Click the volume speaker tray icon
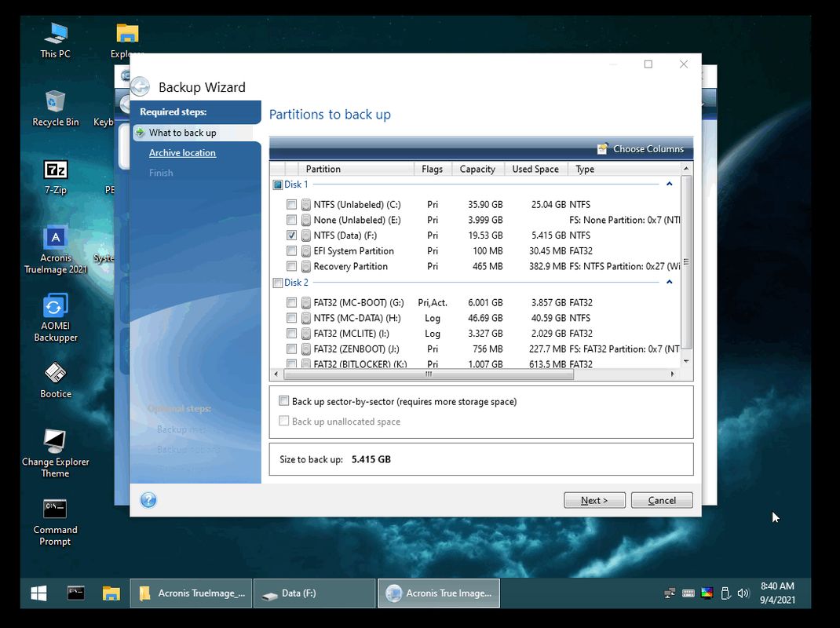This screenshot has height=628, width=840. coord(743,593)
